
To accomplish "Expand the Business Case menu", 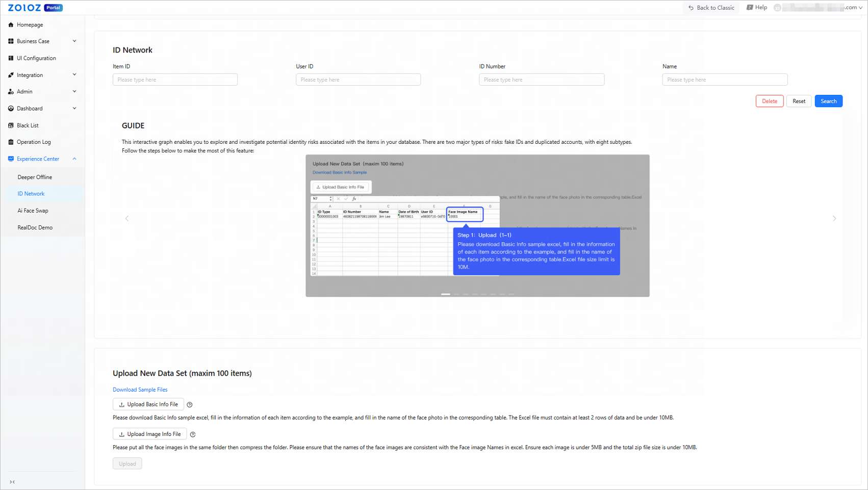I will (74, 41).
